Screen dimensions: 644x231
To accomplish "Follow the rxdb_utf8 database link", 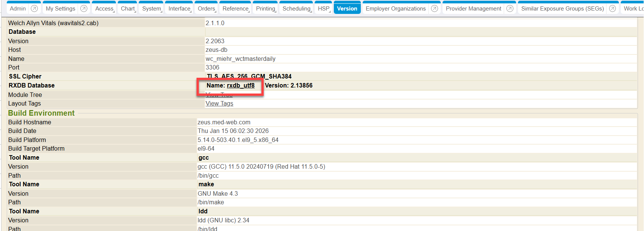I will [x=240, y=86].
